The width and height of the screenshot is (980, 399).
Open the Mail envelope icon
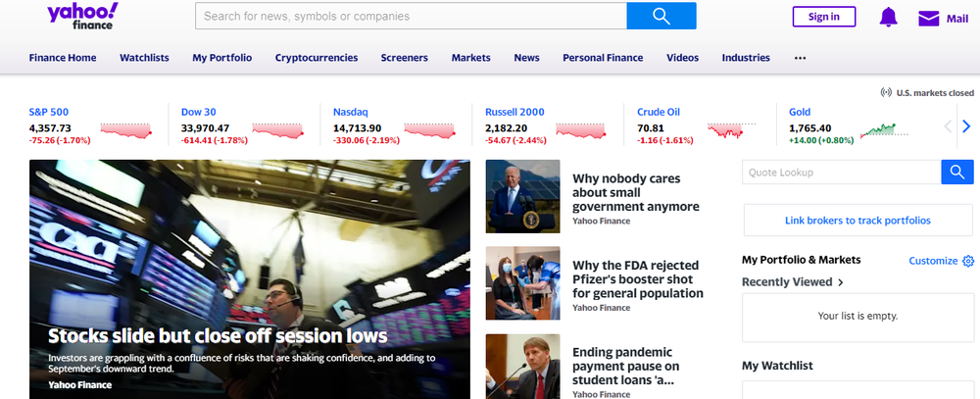pyautogui.click(x=929, y=19)
